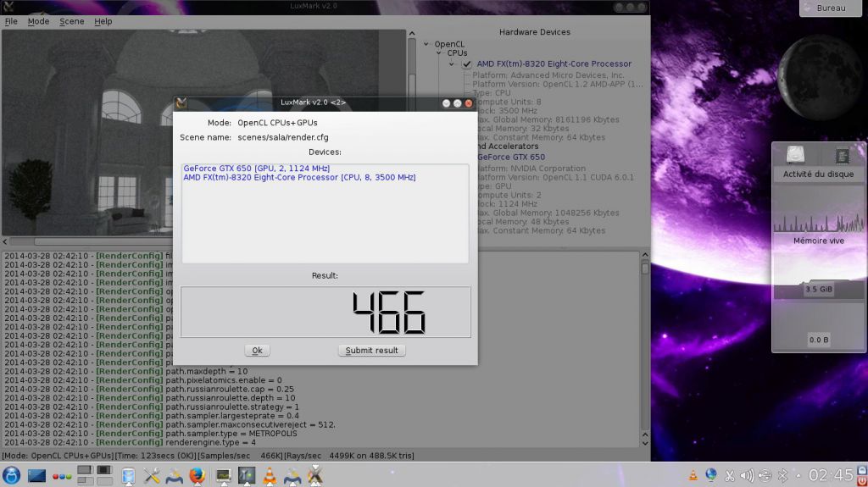Open the Help menu
The height and width of the screenshot is (487, 868).
103,21
